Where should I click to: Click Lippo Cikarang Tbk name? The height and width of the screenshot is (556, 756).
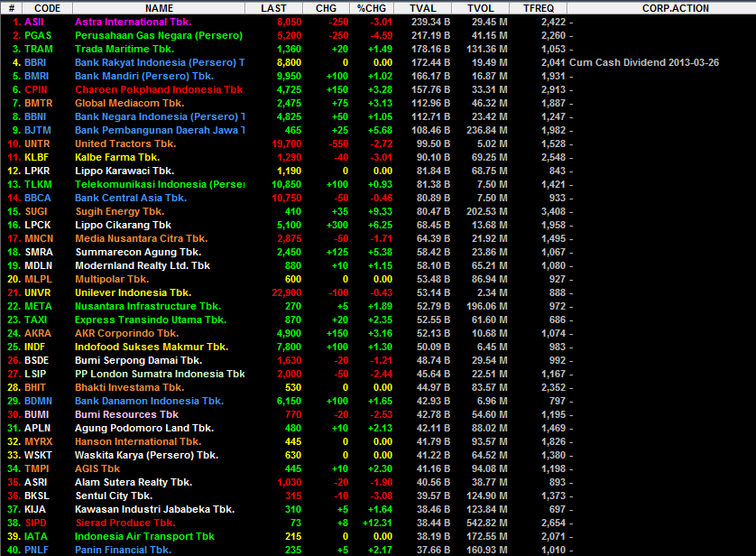(x=123, y=225)
